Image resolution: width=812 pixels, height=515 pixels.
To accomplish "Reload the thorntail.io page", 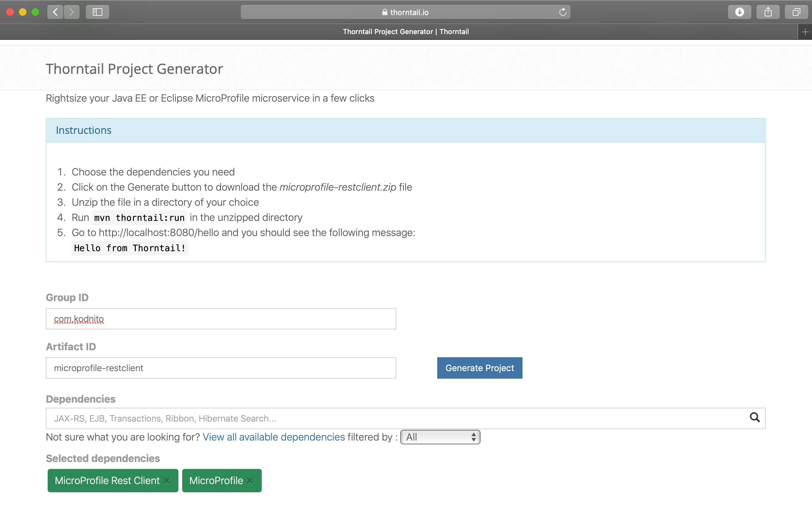I will point(563,12).
